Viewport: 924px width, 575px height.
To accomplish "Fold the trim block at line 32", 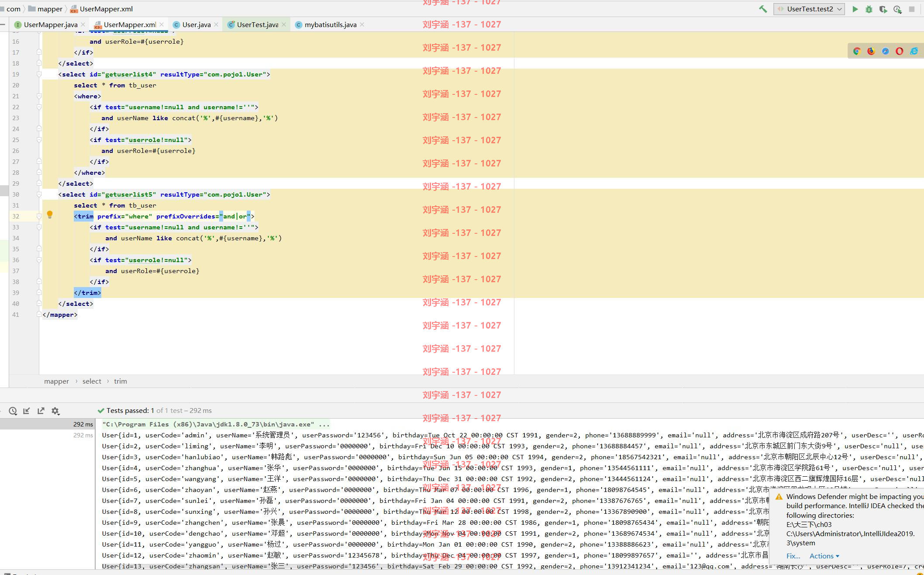I will tap(39, 216).
